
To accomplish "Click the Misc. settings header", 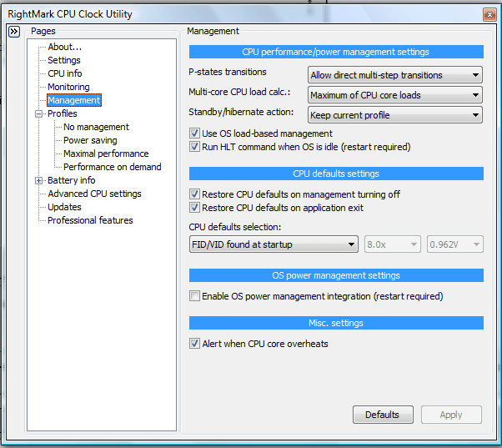I will click(x=336, y=323).
